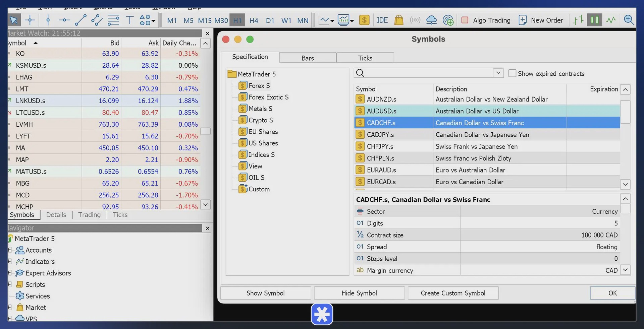Expand the Expert Advisors node
This screenshot has width=644, height=329.
[10, 273]
